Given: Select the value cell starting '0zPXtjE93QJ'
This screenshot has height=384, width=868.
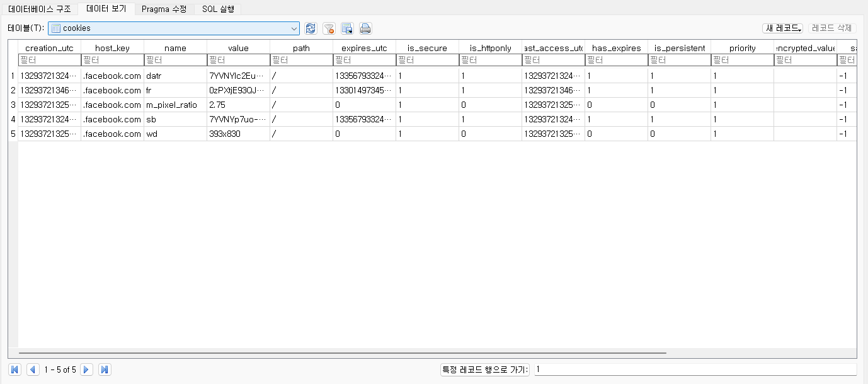Looking at the screenshot, I should [x=238, y=90].
